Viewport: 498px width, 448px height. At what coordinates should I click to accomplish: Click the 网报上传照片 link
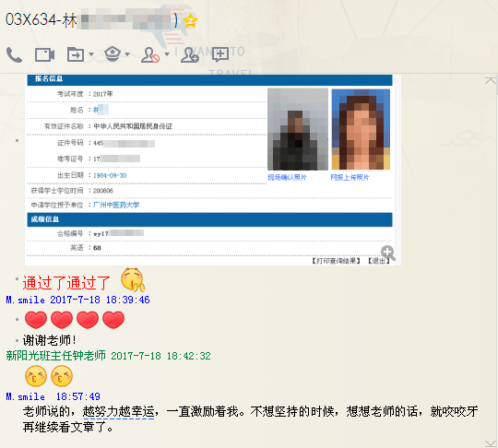click(350, 178)
